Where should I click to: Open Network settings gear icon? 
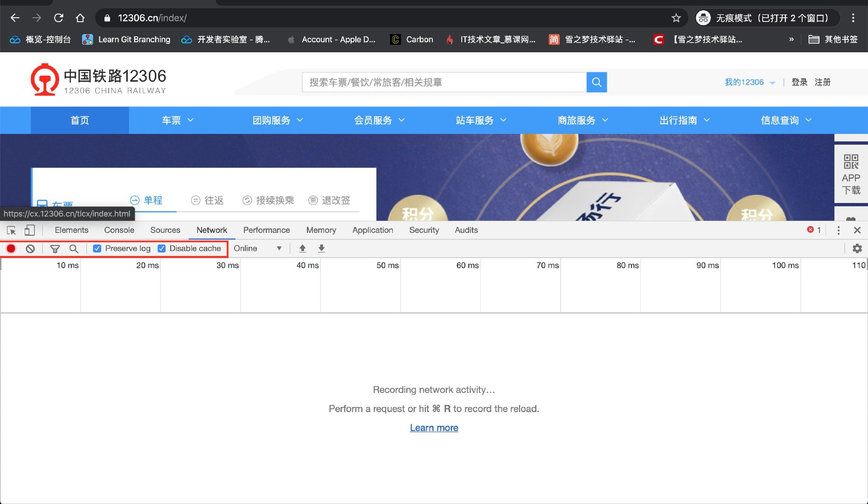click(857, 248)
